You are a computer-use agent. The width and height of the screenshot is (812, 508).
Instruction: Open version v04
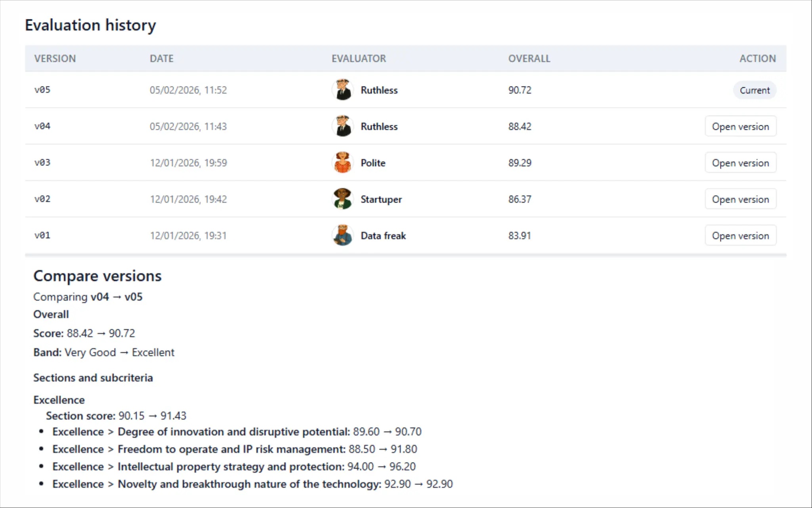tap(740, 127)
